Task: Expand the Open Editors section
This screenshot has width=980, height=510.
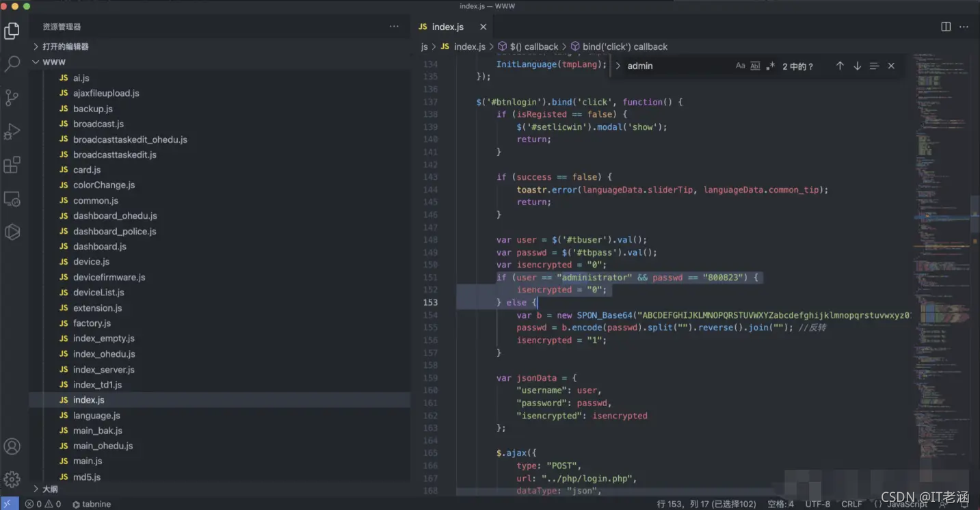Action: point(65,46)
